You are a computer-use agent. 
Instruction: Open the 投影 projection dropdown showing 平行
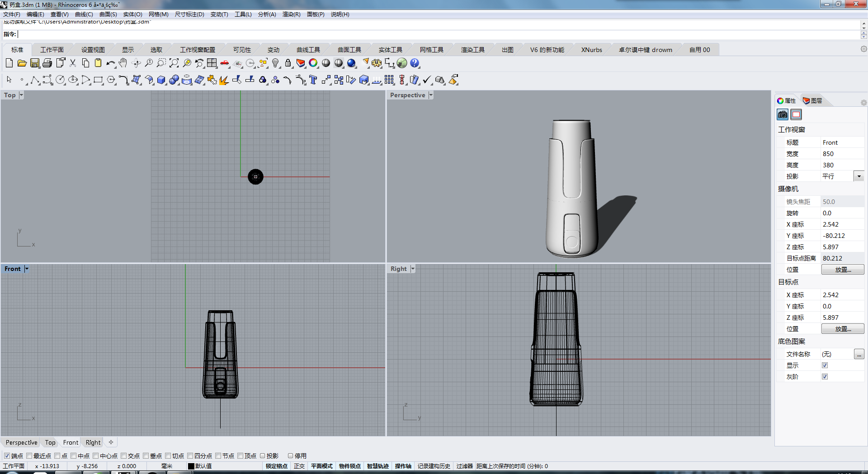(x=859, y=176)
